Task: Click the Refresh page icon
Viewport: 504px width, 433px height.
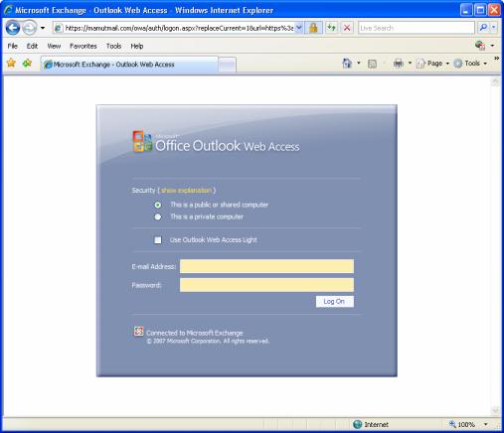Action: point(331,28)
